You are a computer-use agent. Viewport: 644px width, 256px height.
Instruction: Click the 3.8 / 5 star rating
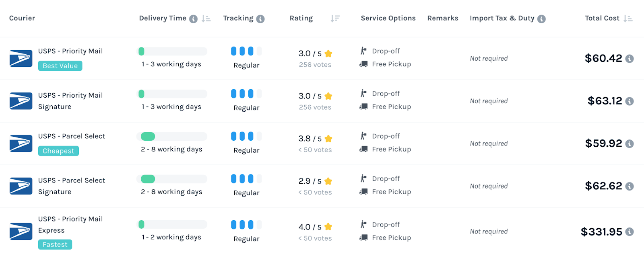pos(315,139)
